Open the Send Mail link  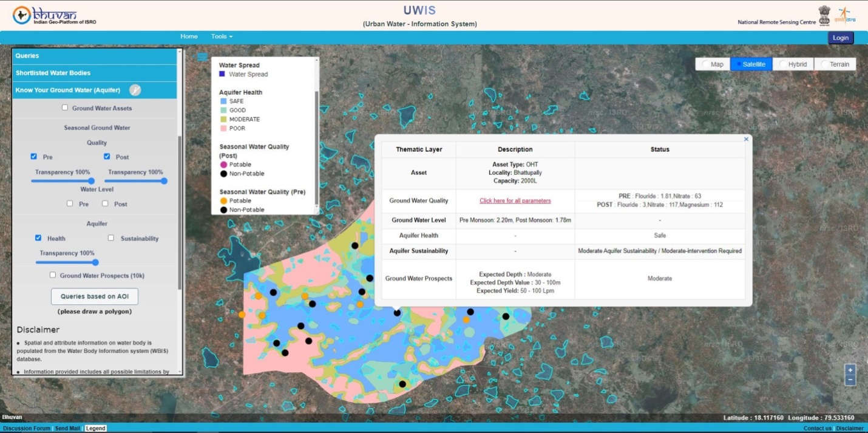(67, 429)
